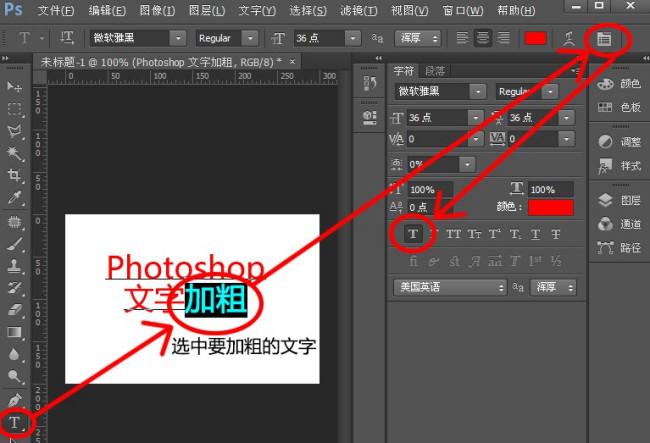
Task: Open the Create Warped Text dialog
Action: point(569,39)
